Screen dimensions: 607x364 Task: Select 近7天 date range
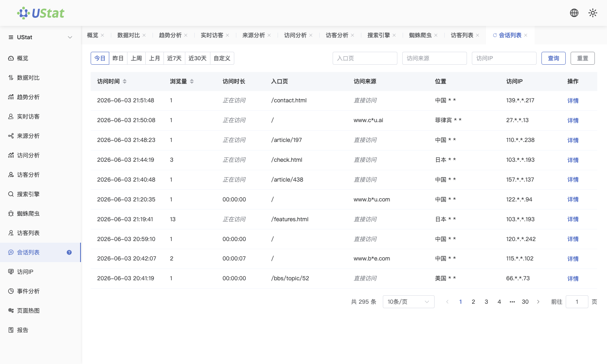tap(174, 58)
